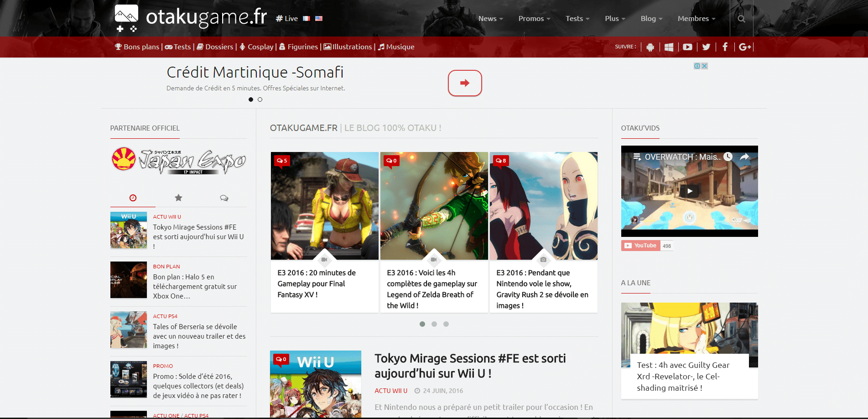Select second ad carousel dot
Screen dimensions: 868x419
pyautogui.click(x=260, y=100)
